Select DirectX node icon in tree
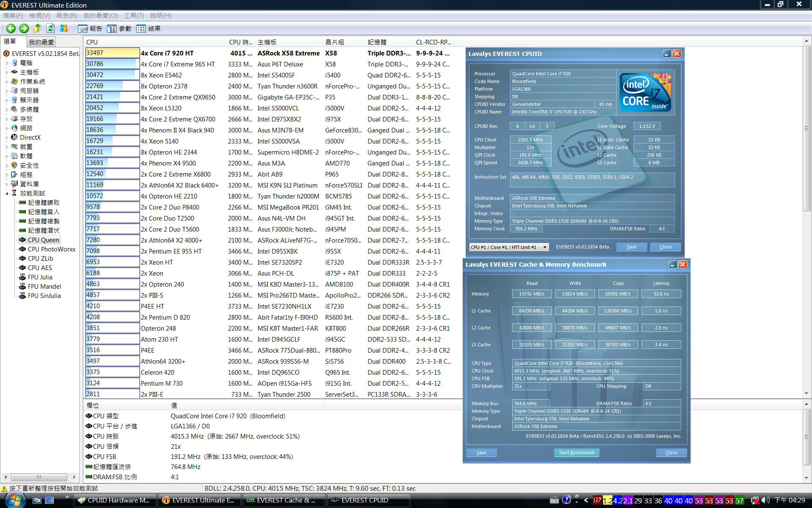 14,137
